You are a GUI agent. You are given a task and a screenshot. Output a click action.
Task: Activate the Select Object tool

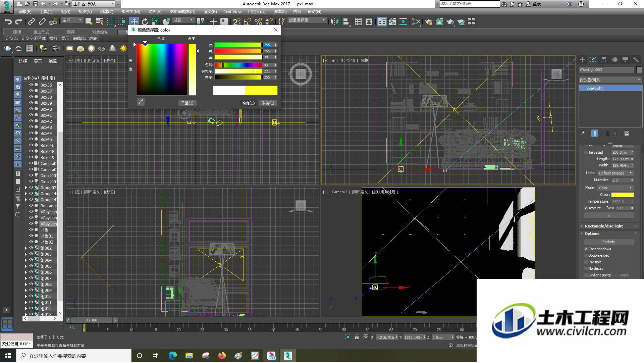89,21
